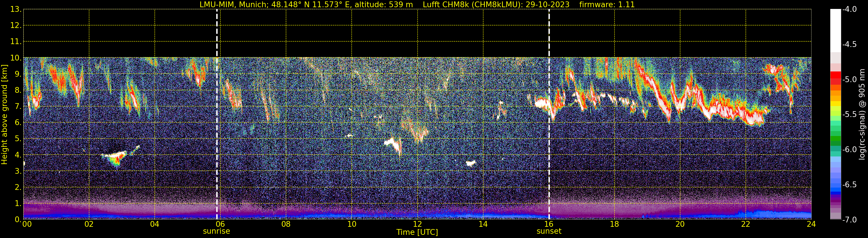868x238 pixels.
Task: Click the 'Lufft CHM8k (CHM8kLMU): 29-10-2023' label
Action: (496, 4)
